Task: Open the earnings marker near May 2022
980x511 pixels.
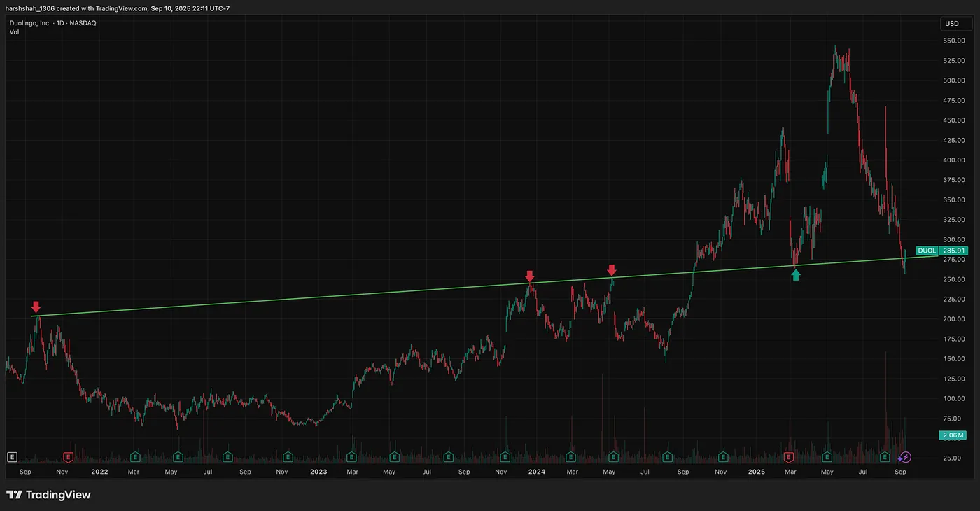Action: coord(178,457)
